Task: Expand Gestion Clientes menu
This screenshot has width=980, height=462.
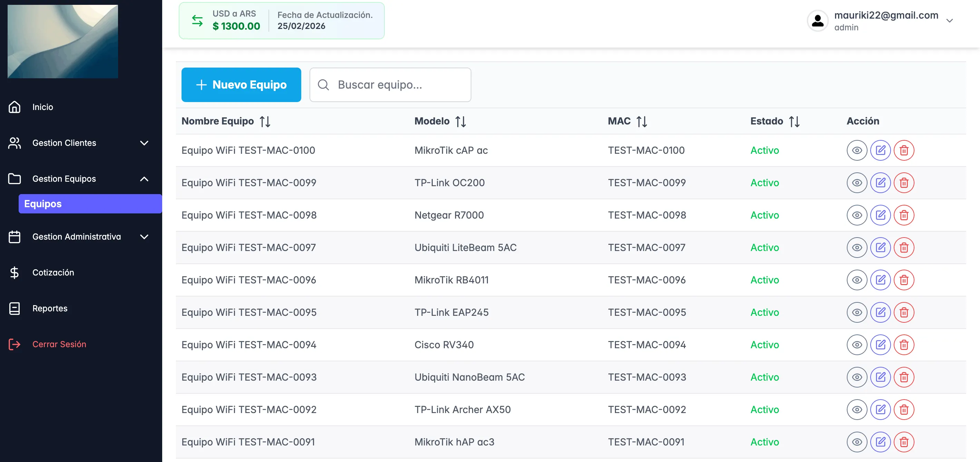Action: pyautogui.click(x=144, y=143)
